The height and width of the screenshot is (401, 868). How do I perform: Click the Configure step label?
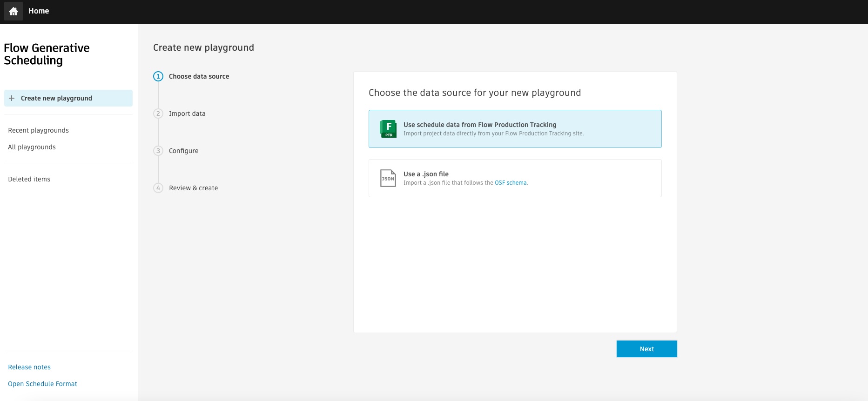tap(184, 151)
